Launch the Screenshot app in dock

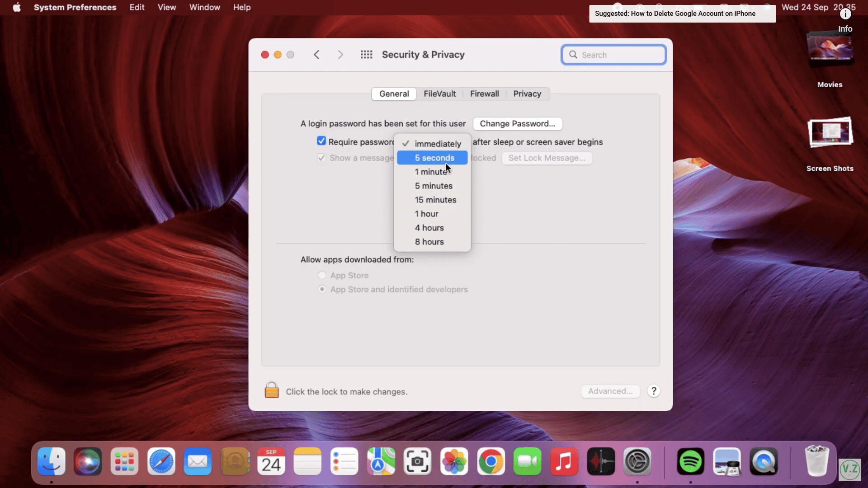click(417, 461)
